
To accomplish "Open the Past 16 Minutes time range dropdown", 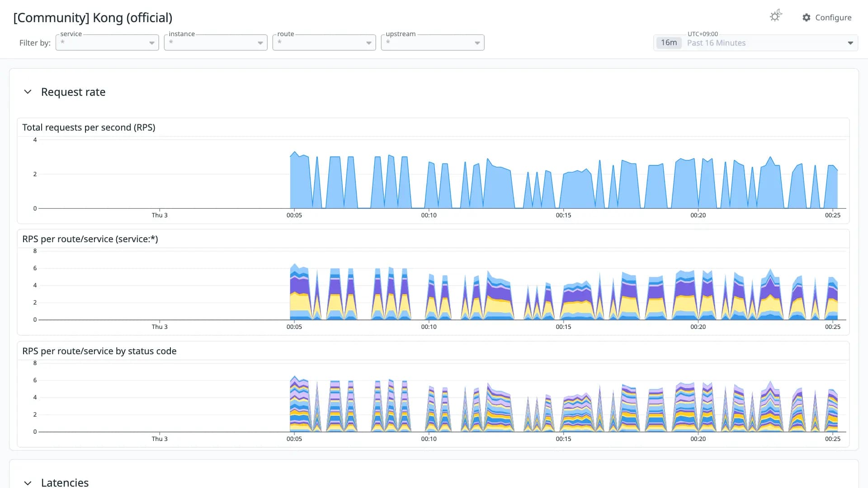I will coord(755,43).
